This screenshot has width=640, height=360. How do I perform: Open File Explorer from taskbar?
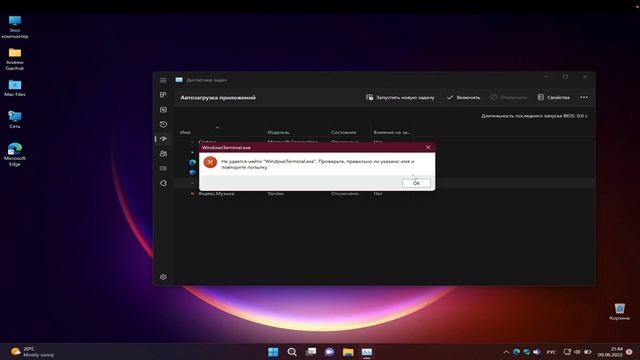point(348,352)
